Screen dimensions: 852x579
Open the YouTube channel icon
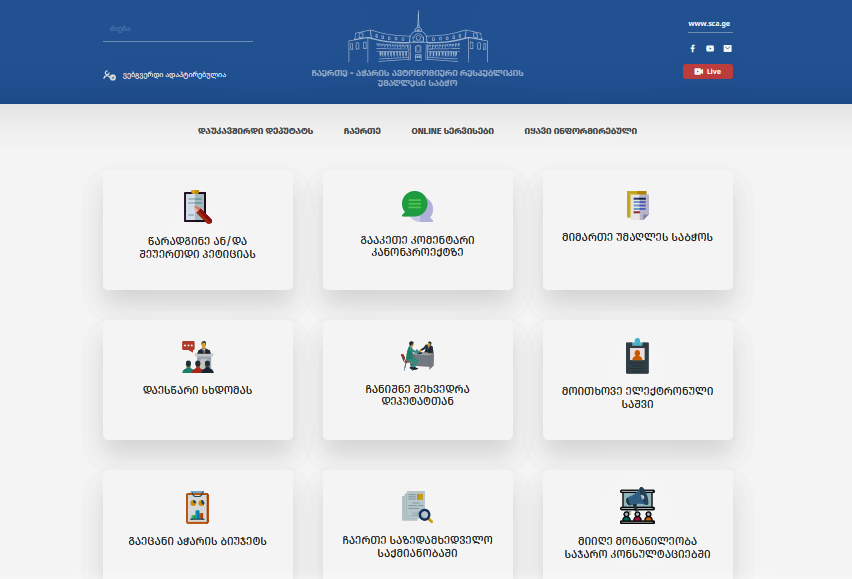coord(710,48)
